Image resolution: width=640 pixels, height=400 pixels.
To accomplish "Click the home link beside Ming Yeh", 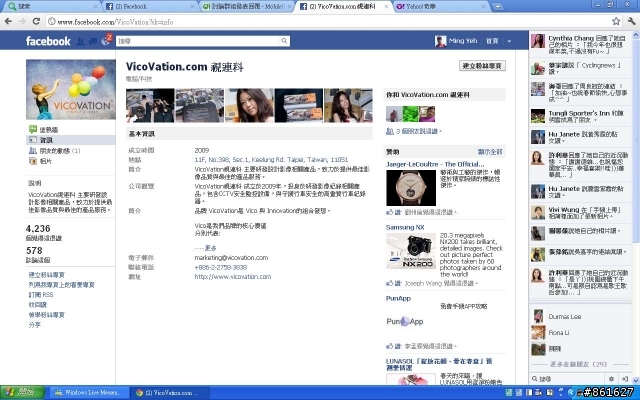I will (492, 41).
